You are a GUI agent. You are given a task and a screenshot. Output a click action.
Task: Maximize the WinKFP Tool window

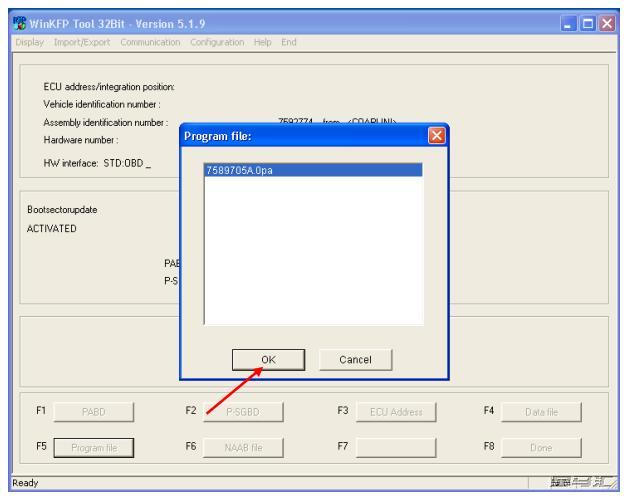coord(588,24)
